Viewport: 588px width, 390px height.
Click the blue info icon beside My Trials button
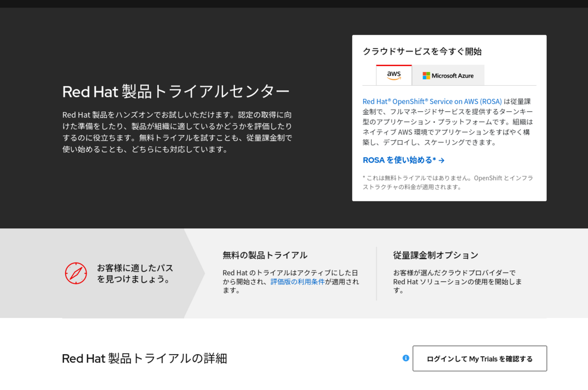point(406,358)
